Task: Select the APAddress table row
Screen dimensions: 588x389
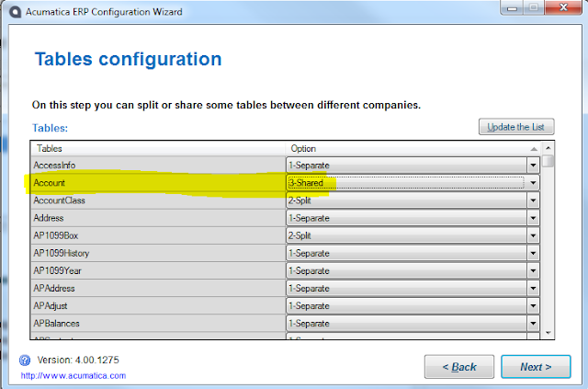Action: point(158,289)
